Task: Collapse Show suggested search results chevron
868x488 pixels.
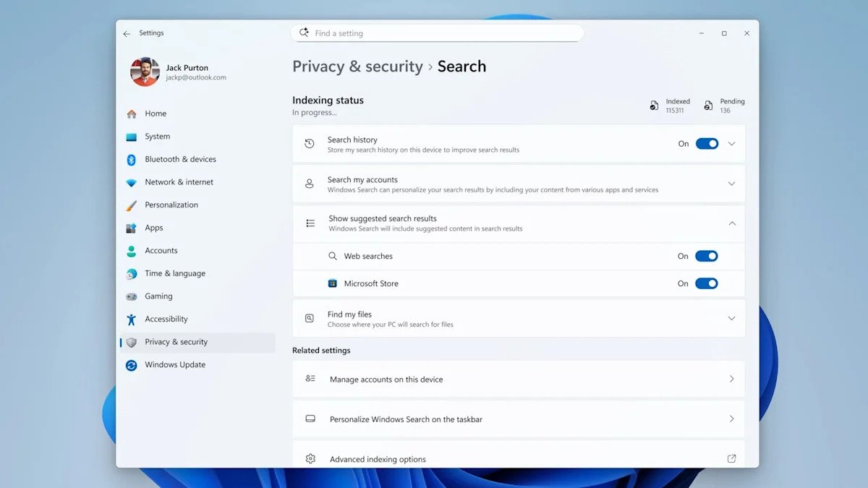Action: coord(731,223)
